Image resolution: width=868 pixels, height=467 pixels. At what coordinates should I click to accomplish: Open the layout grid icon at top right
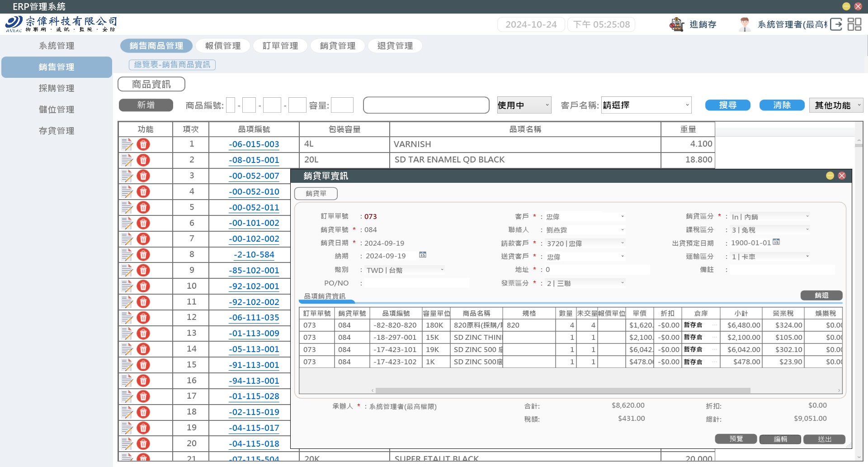coord(855,24)
